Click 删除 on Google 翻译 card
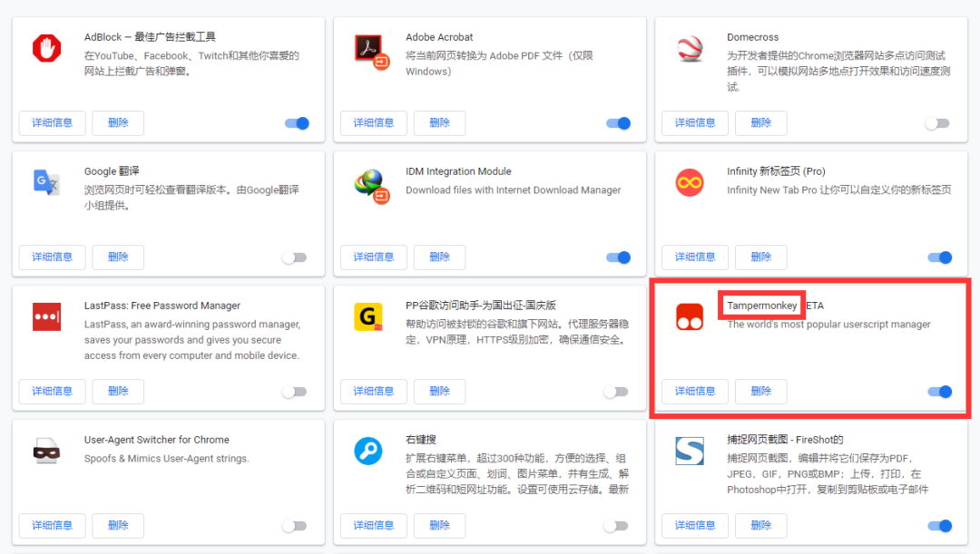This screenshot has width=980, height=554. 118,258
